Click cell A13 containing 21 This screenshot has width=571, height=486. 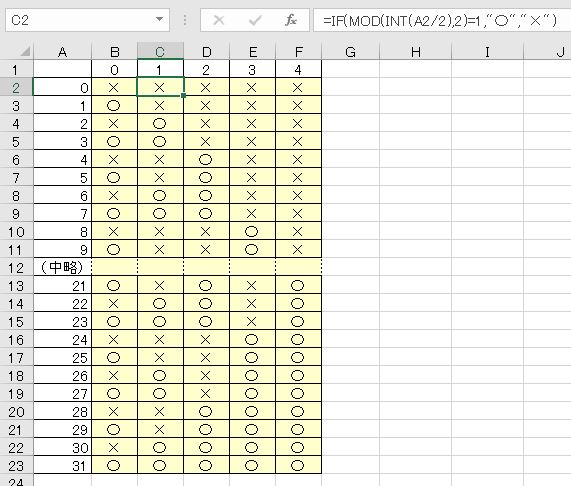point(62,286)
